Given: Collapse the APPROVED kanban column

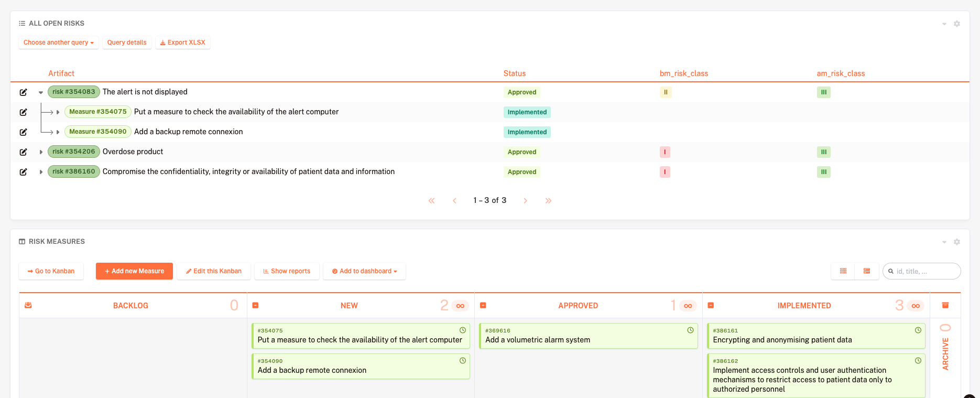Looking at the screenshot, I should coord(483,305).
